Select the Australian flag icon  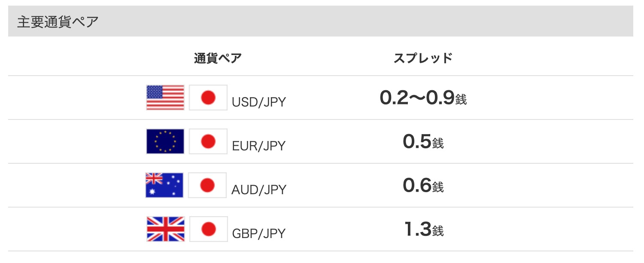pyautogui.click(x=164, y=185)
